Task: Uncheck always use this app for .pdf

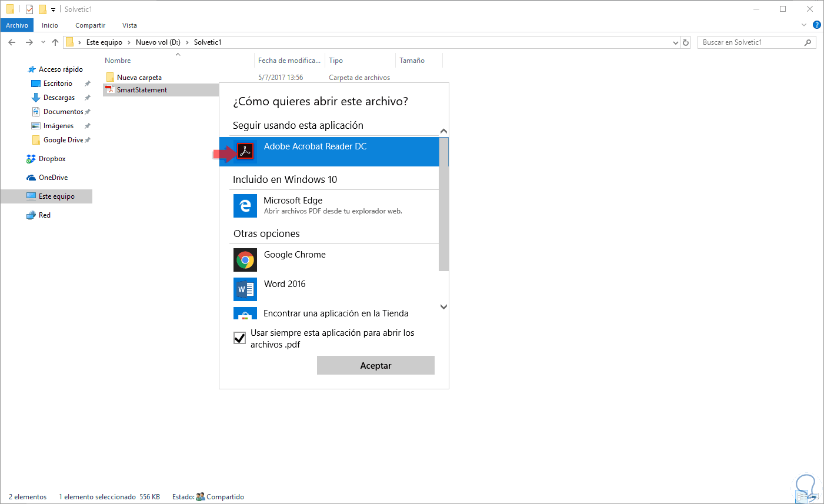Action: pos(239,338)
